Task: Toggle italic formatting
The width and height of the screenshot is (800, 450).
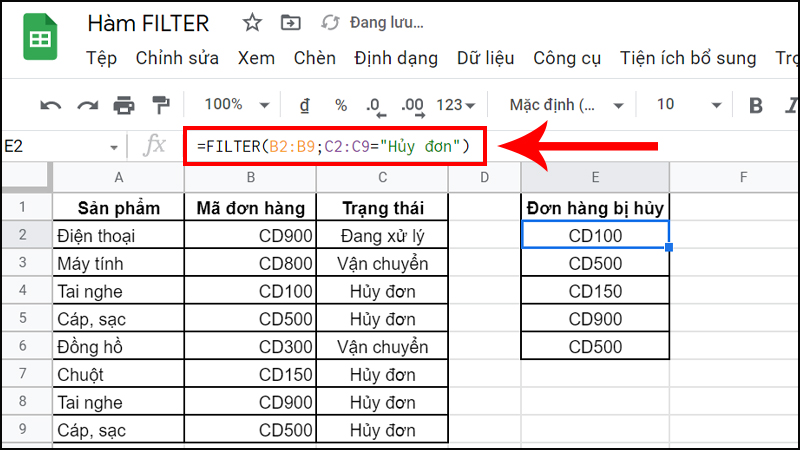Action: (x=790, y=105)
